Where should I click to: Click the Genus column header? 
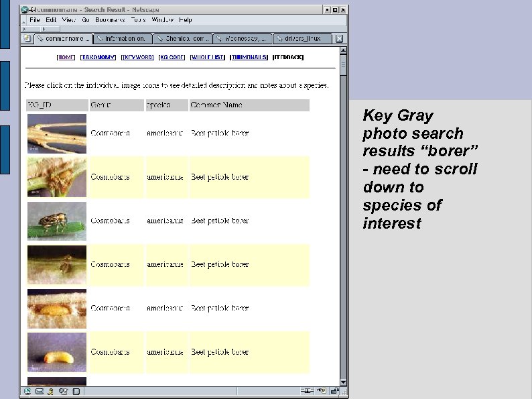117,105
